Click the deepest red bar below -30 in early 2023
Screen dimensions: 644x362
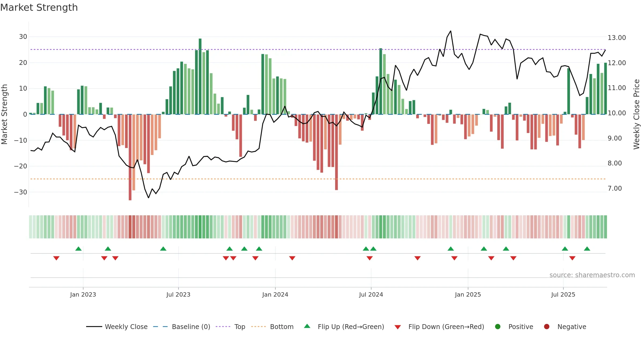pos(130,157)
